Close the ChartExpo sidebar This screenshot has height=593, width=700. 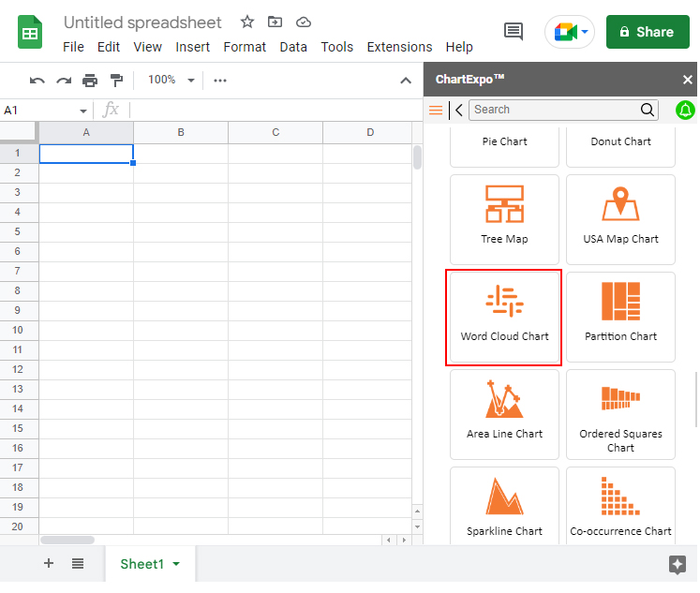tap(687, 80)
